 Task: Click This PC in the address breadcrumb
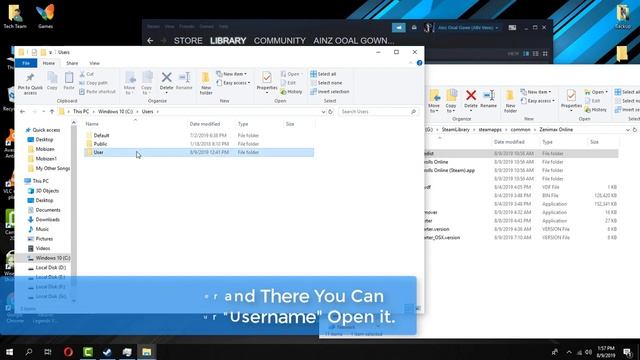pyautogui.click(x=81, y=111)
